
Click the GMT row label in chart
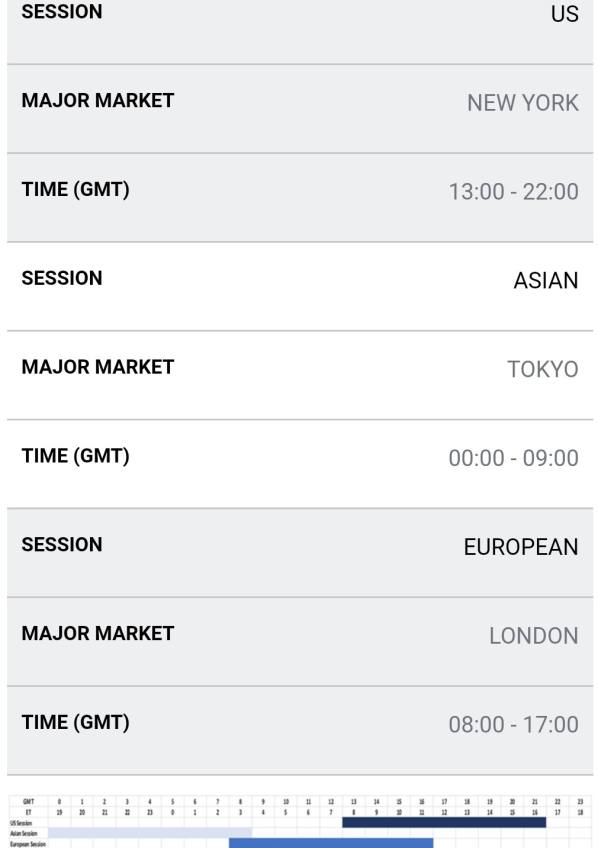(29, 801)
